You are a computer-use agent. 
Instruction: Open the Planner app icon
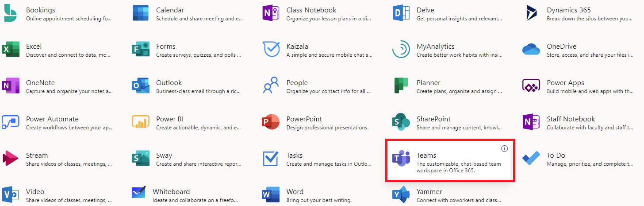[x=401, y=86]
